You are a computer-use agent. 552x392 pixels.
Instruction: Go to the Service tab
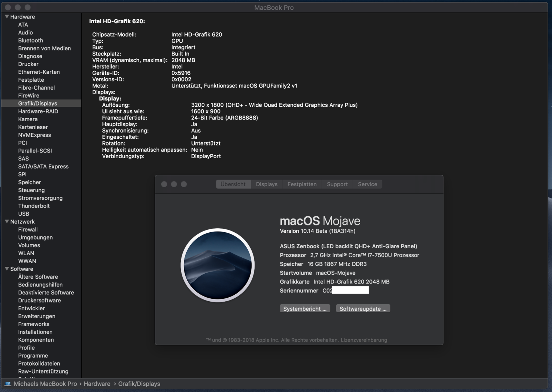point(368,184)
